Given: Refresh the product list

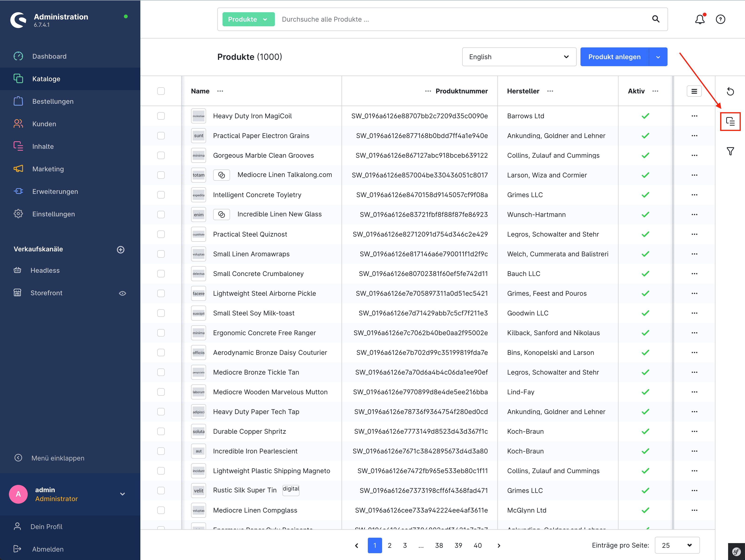Looking at the screenshot, I should pyautogui.click(x=730, y=91).
